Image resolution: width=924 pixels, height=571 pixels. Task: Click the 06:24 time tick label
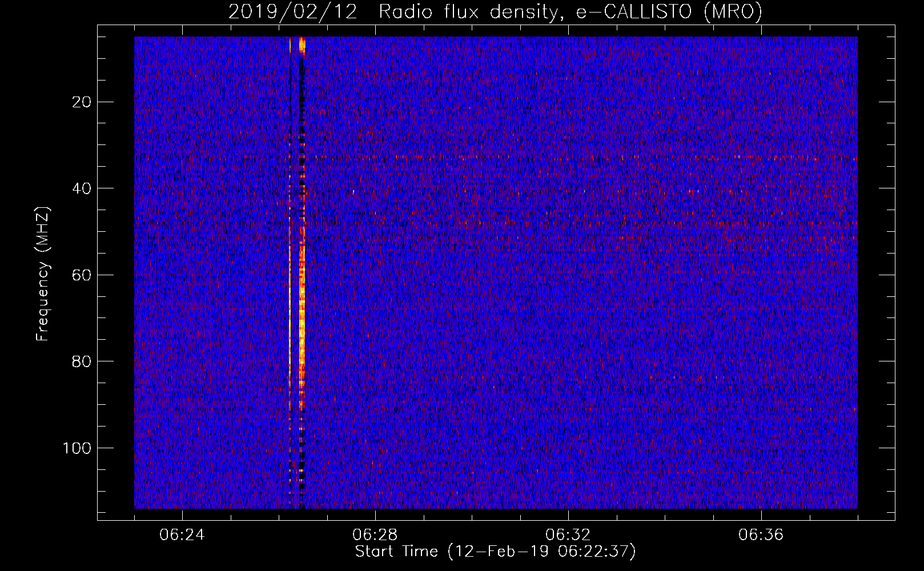click(182, 535)
